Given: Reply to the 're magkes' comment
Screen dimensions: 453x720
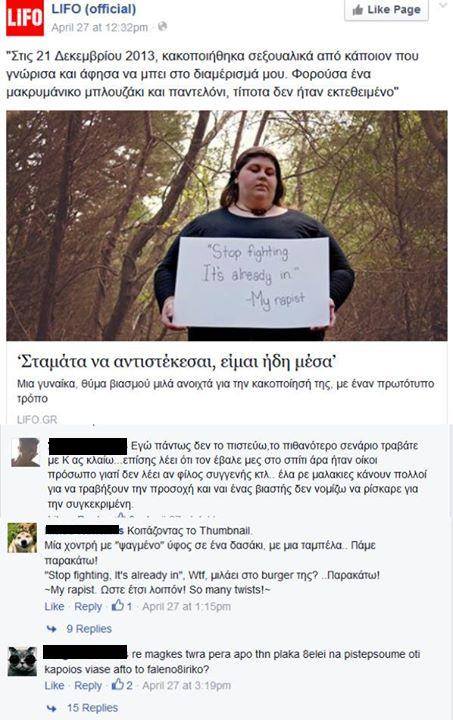Looking at the screenshot, I should tap(88, 686).
